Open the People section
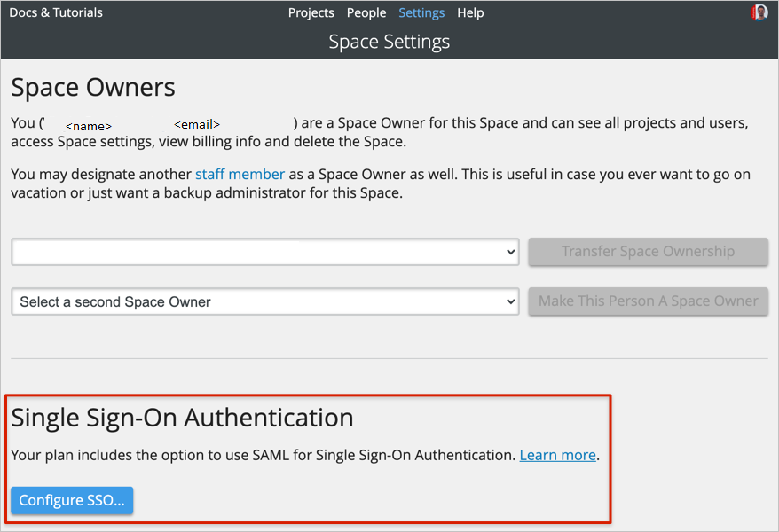 click(366, 12)
